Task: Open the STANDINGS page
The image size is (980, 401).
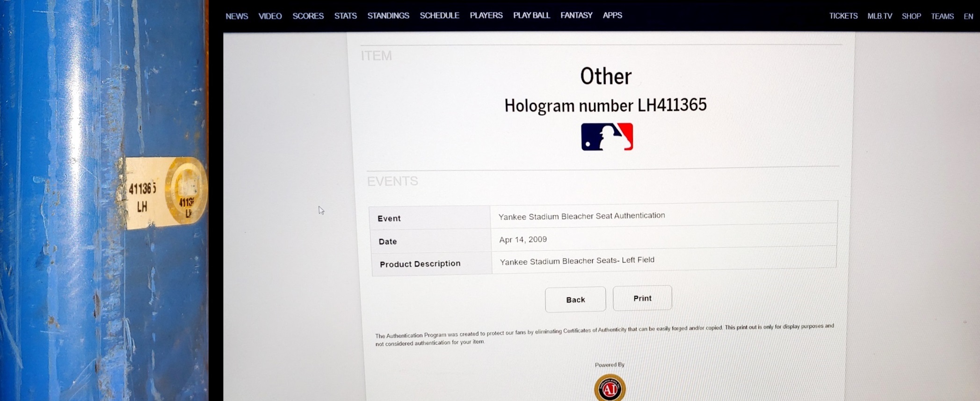Action: 388,15
